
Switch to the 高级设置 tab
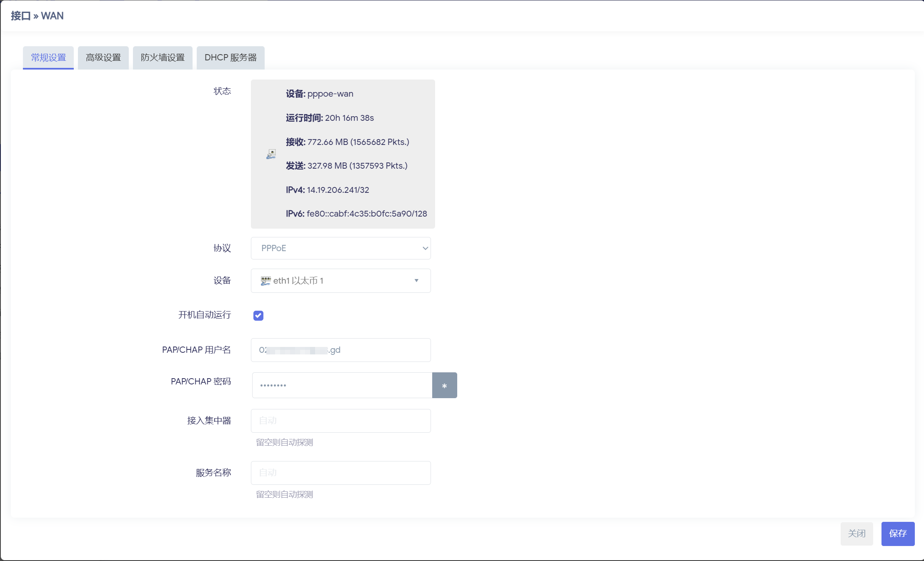(103, 57)
